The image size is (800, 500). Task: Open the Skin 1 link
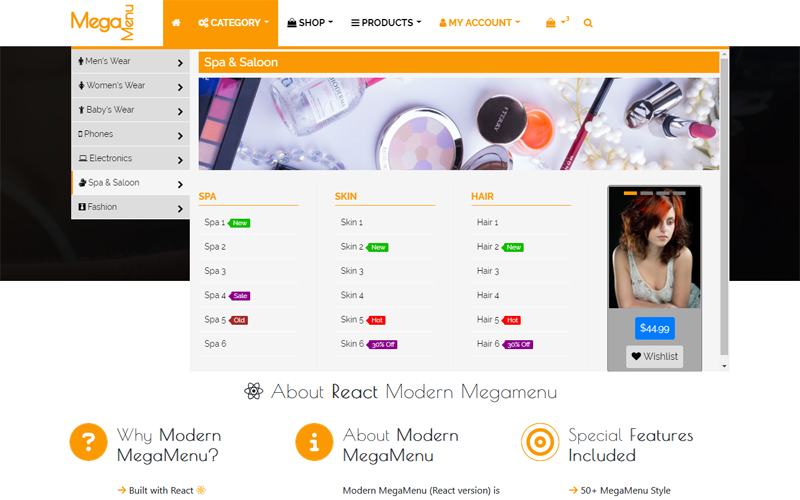coord(352,222)
